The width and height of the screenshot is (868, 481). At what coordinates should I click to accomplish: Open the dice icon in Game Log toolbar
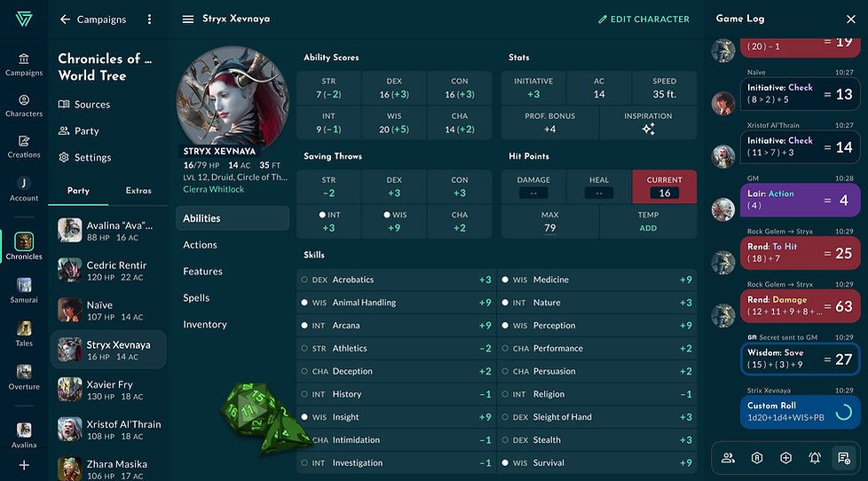(x=785, y=458)
